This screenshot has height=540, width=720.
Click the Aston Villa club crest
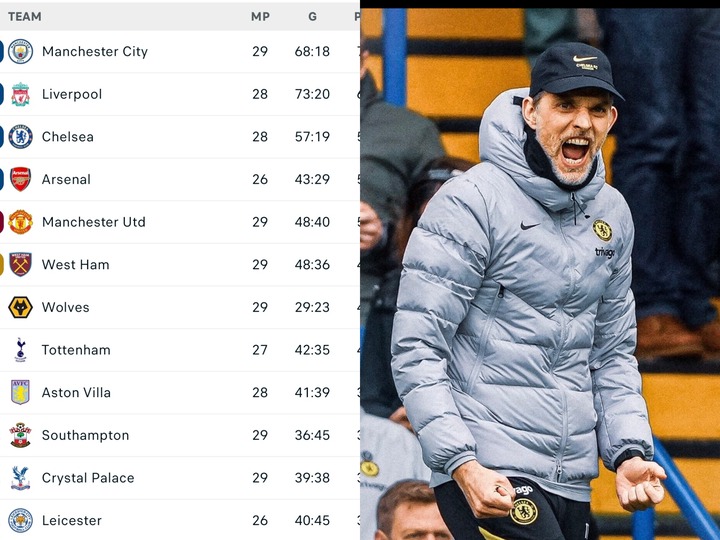coord(20,392)
